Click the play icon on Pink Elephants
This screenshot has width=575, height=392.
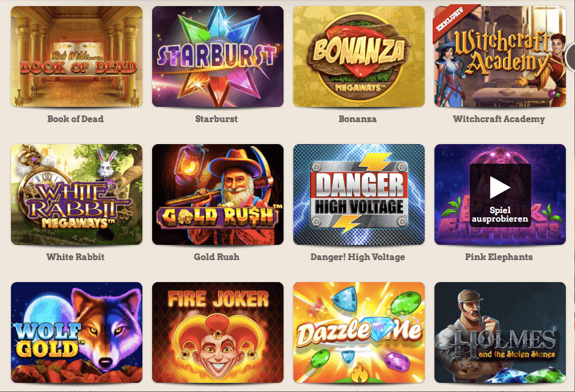tap(500, 187)
